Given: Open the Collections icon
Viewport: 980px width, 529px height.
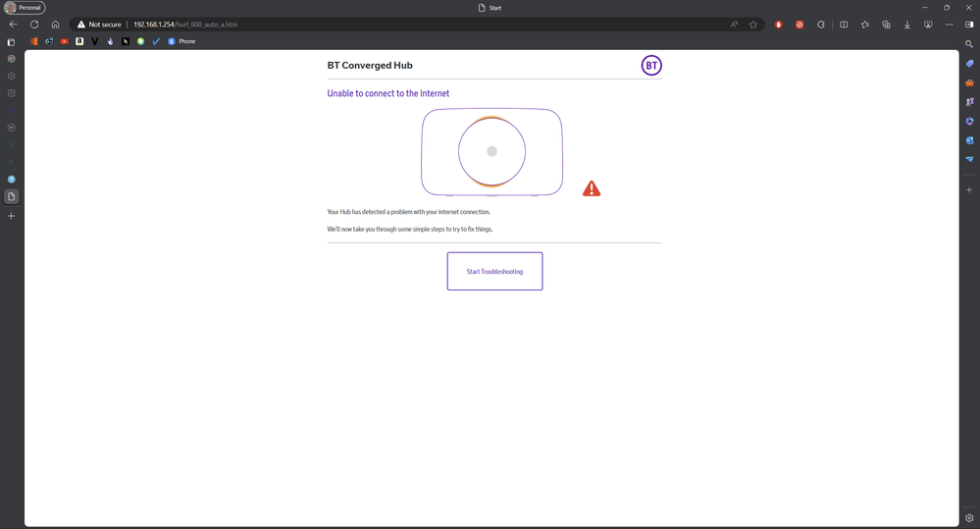Looking at the screenshot, I should click(x=886, y=25).
